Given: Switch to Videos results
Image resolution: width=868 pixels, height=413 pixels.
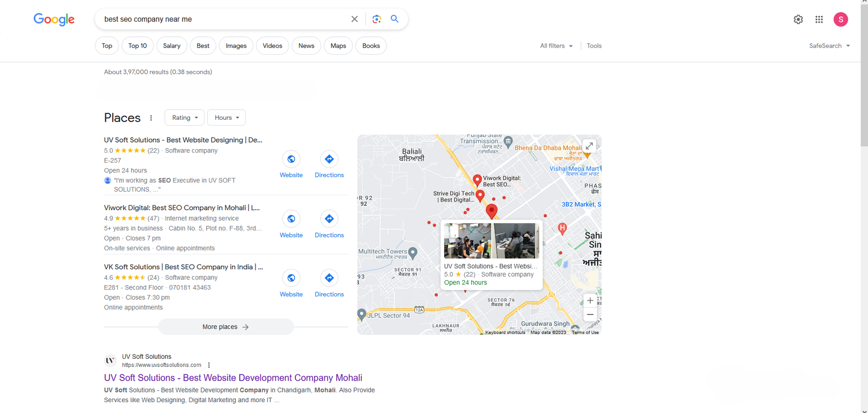Looking at the screenshot, I should (272, 46).
